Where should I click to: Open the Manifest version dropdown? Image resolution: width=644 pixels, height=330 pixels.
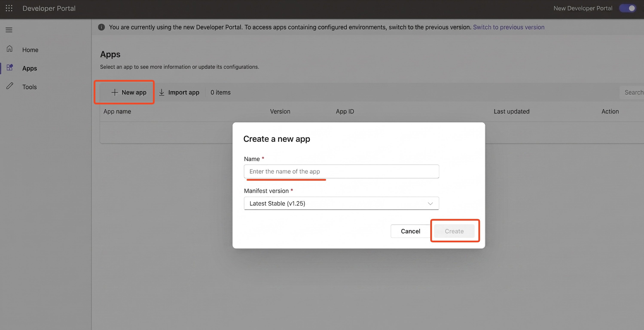point(342,203)
